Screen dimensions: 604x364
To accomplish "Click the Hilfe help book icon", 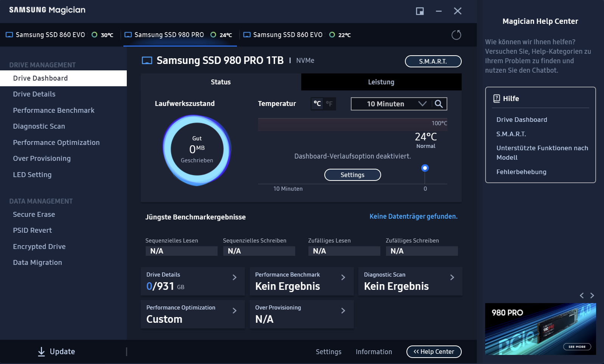I will click(497, 98).
